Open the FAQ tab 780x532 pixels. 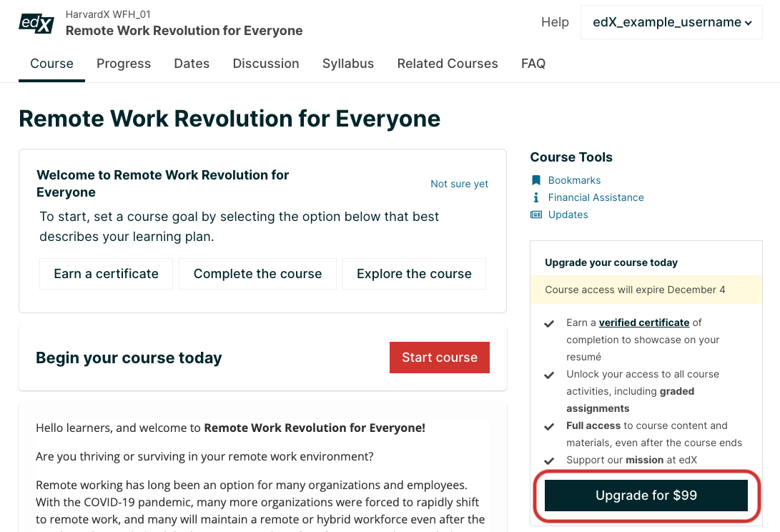533,64
